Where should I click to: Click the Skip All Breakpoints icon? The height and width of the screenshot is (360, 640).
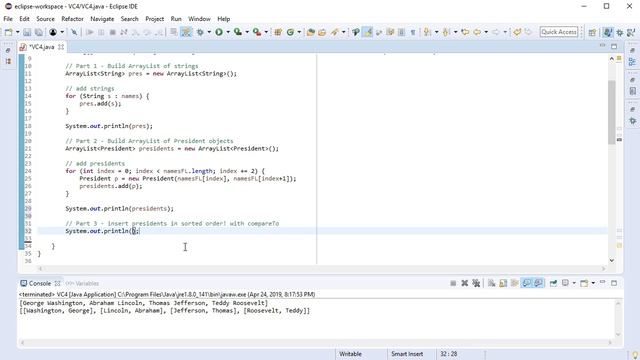coord(74,32)
